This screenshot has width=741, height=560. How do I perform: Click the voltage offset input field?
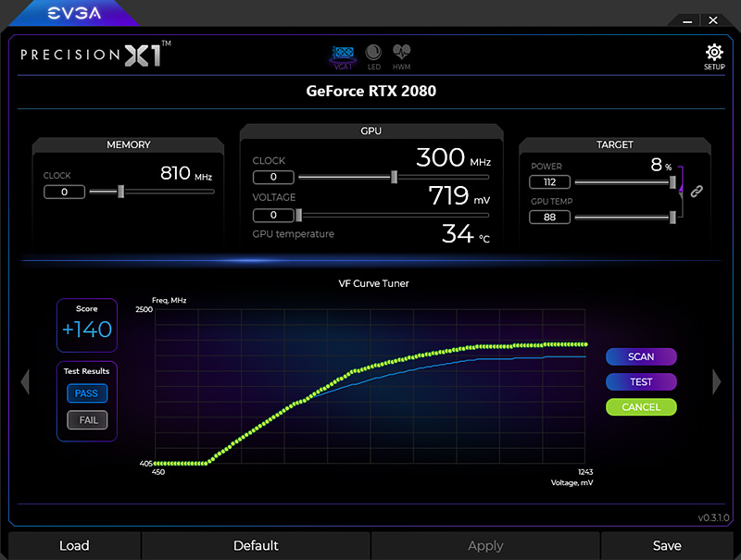(x=273, y=216)
